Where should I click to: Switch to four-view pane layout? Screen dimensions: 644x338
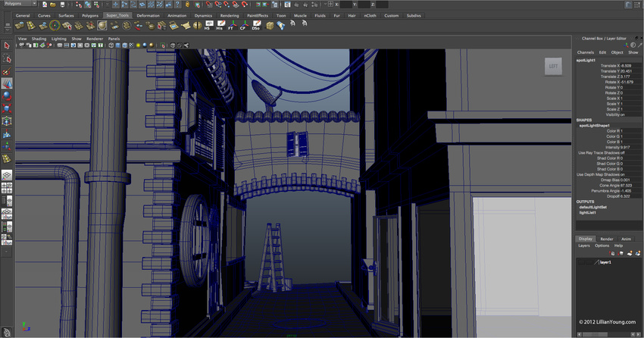7,188
